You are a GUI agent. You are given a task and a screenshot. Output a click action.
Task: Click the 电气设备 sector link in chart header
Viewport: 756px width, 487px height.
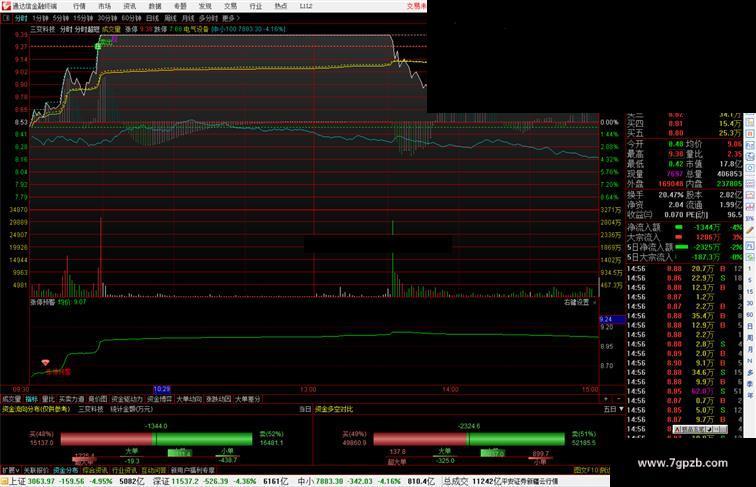[196, 29]
